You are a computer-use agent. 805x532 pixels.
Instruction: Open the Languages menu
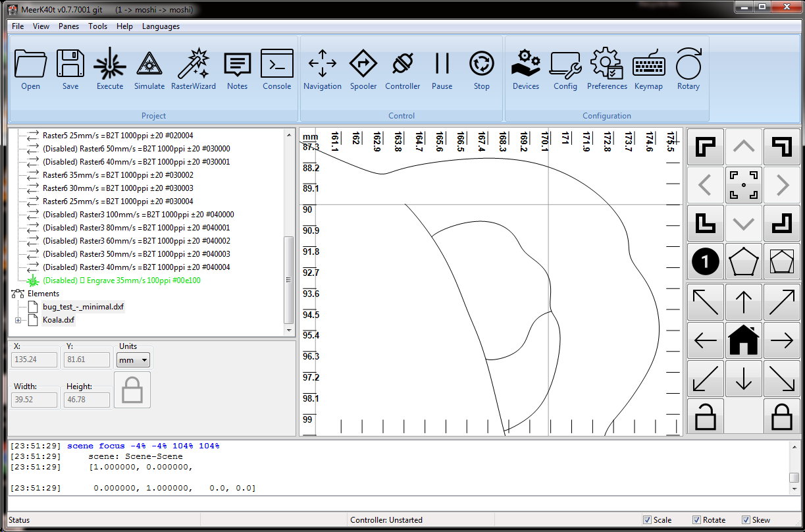coord(161,26)
